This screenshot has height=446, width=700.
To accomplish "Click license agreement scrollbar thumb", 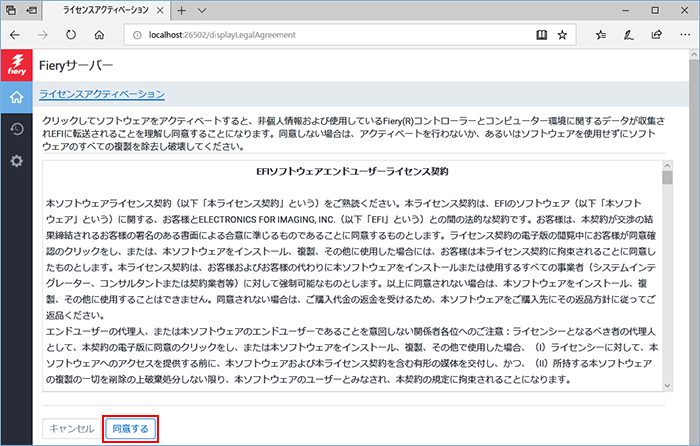I will (667, 178).
